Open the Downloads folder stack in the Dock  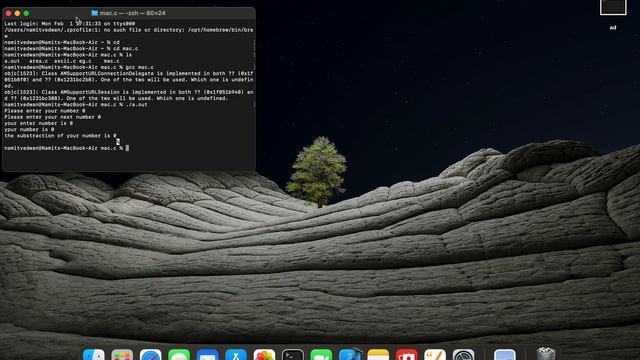504,355
